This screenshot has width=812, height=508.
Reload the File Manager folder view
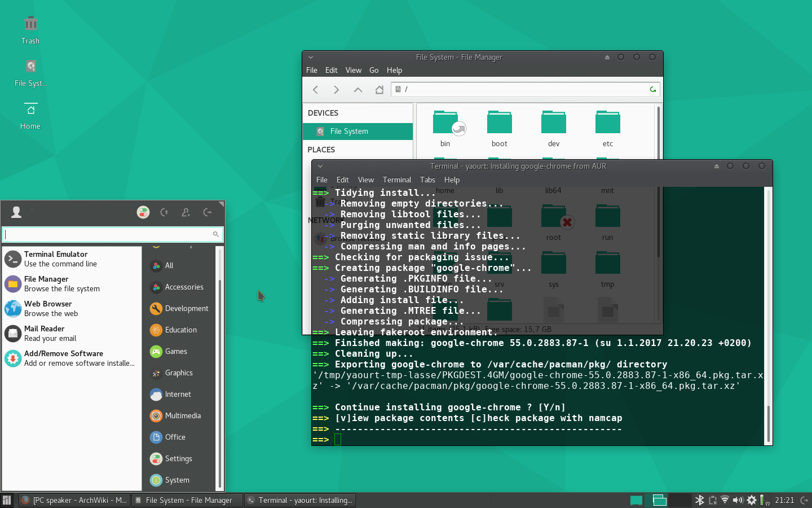coord(653,89)
